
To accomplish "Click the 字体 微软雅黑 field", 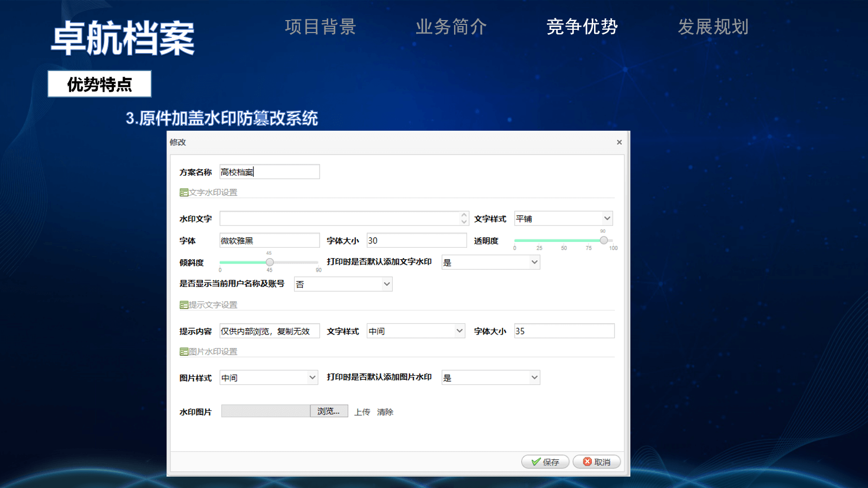I will coord(270,240).
